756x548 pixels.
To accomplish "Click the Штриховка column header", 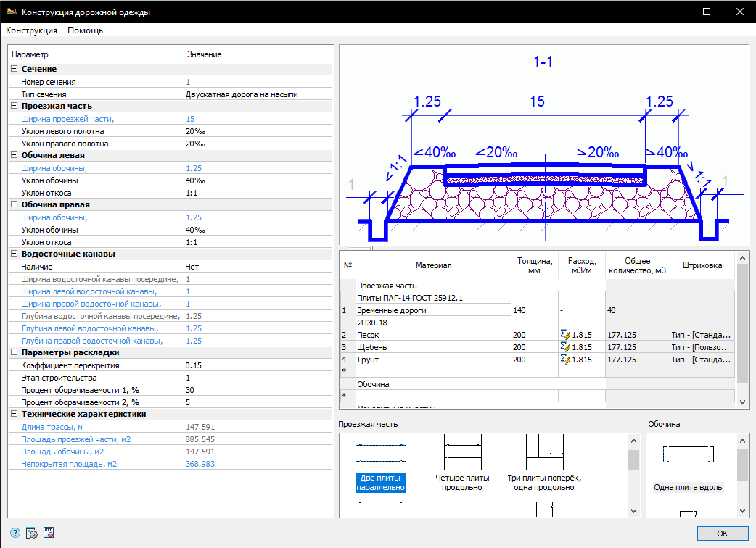I will click(702, 265).
